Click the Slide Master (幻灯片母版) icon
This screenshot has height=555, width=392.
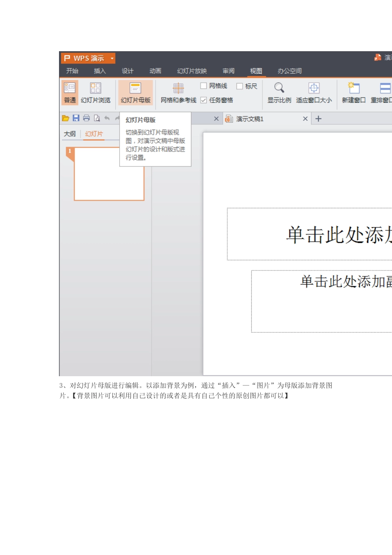click(135, 88)
